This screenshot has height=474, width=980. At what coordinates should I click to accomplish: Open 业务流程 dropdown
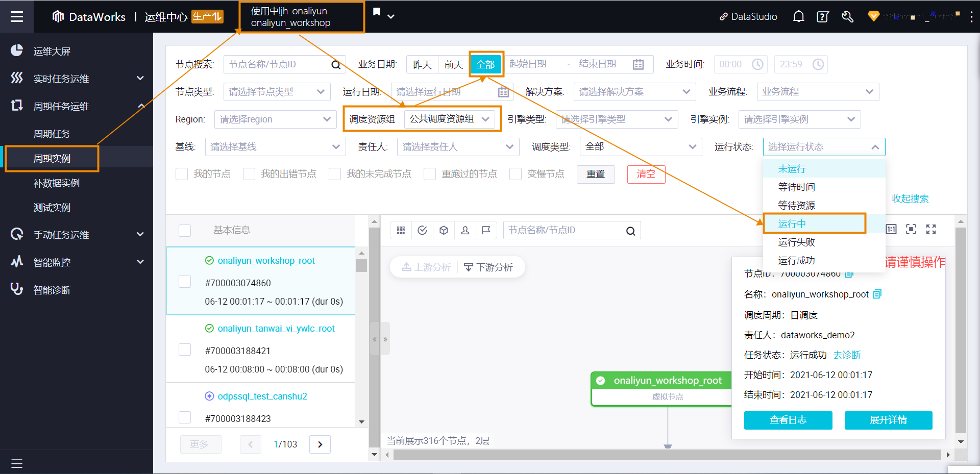pyautogui.click(x=818, y=92)
